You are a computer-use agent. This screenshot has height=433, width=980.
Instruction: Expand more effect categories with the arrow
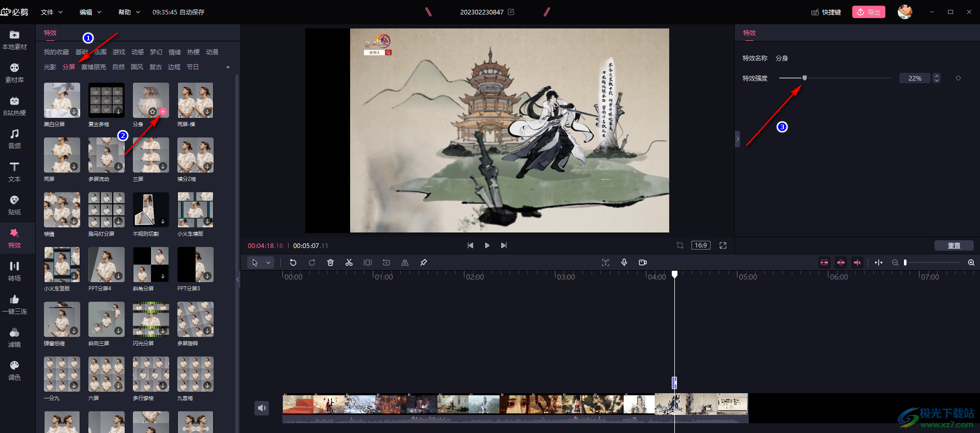(x=228, y=67)
